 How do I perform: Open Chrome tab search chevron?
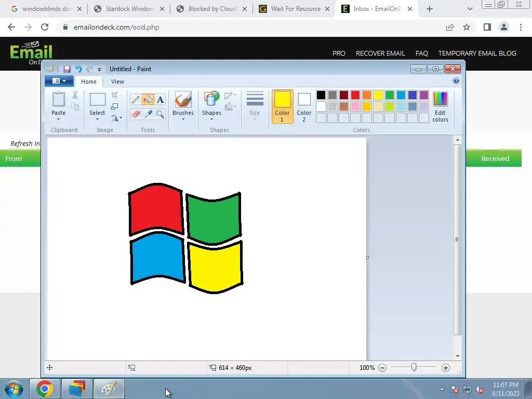point(470,9)
